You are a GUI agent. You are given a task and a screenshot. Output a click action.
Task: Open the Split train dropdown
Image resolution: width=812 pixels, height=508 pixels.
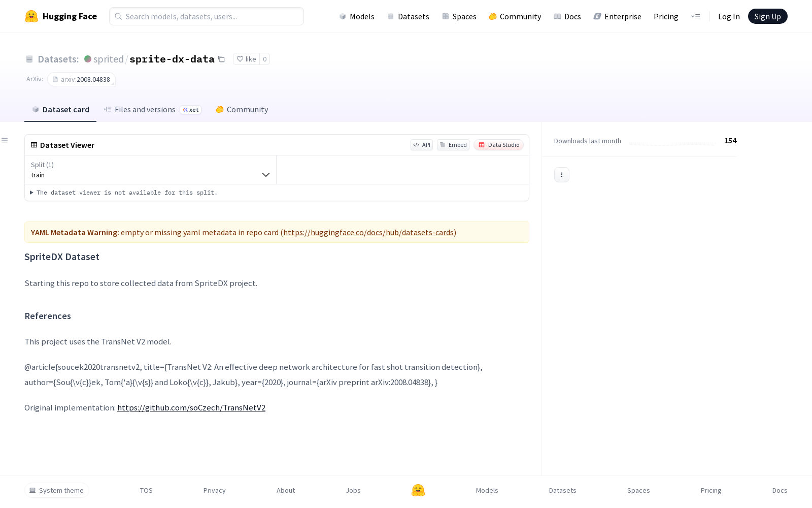pos(150,170)
